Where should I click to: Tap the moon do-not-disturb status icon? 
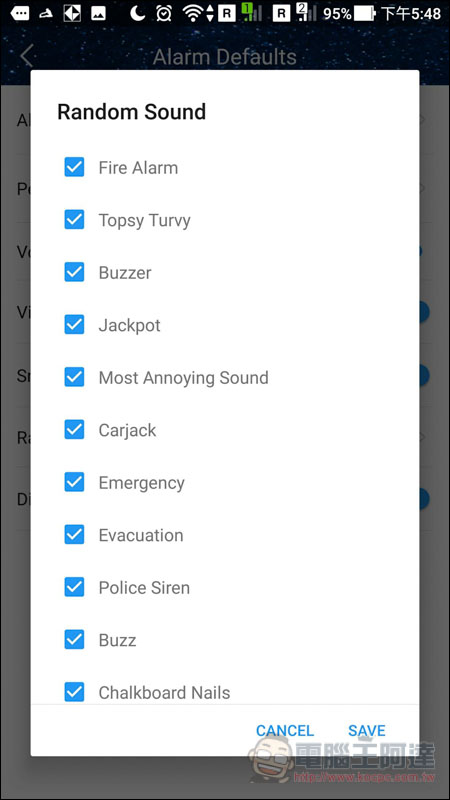(x=137, y=13)
